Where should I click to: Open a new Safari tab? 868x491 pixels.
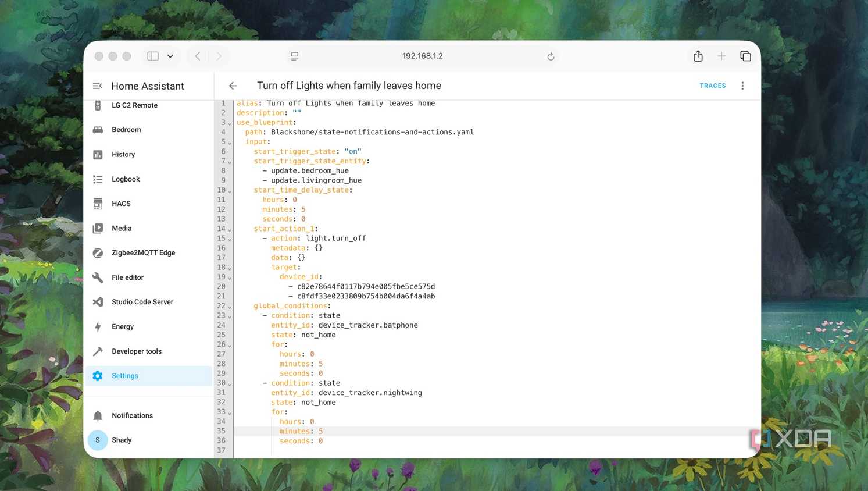pyautogui.click(x=721, y=56)
